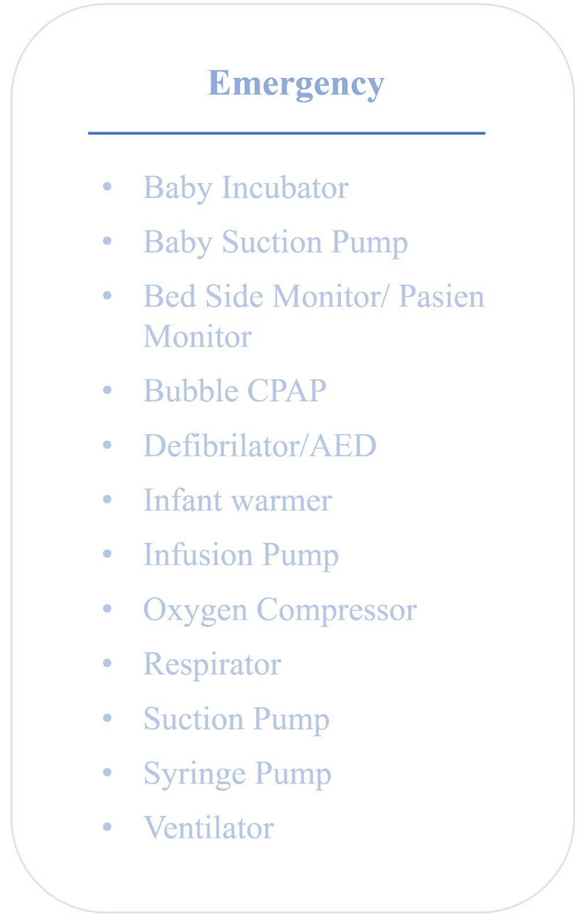Click the Infant warmer item
Viewport: 587px width, 924px height.
click(237, 500)
